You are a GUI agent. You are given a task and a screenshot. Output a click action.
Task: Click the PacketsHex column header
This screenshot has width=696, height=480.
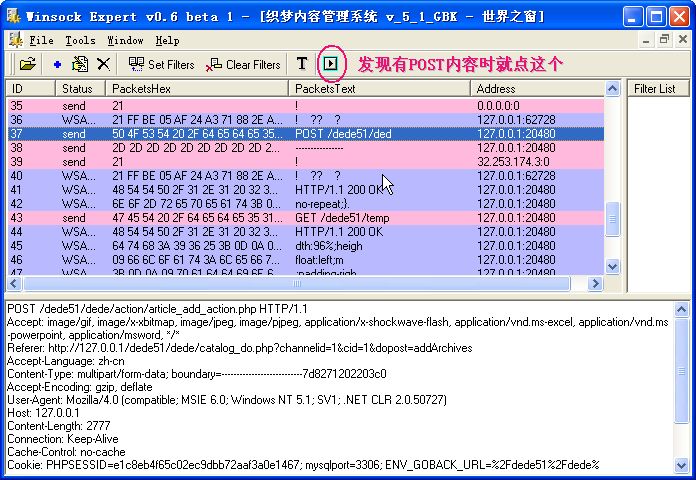[197, 88]
